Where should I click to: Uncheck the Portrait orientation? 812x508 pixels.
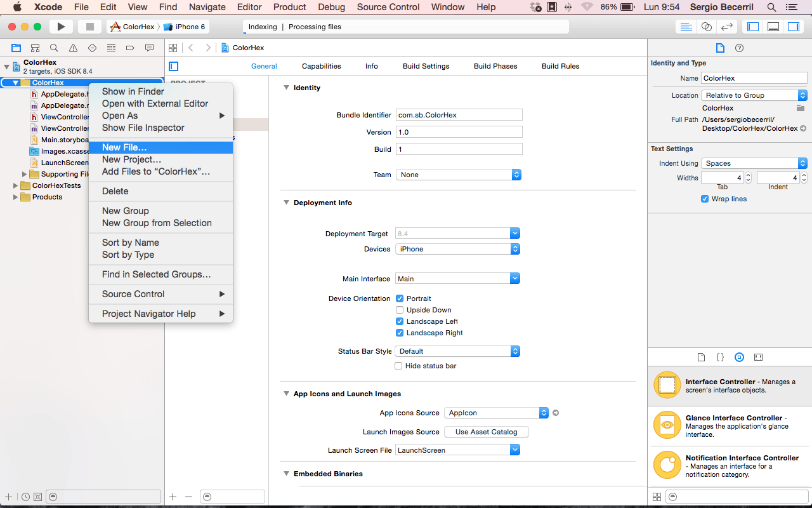coord(400,298)
